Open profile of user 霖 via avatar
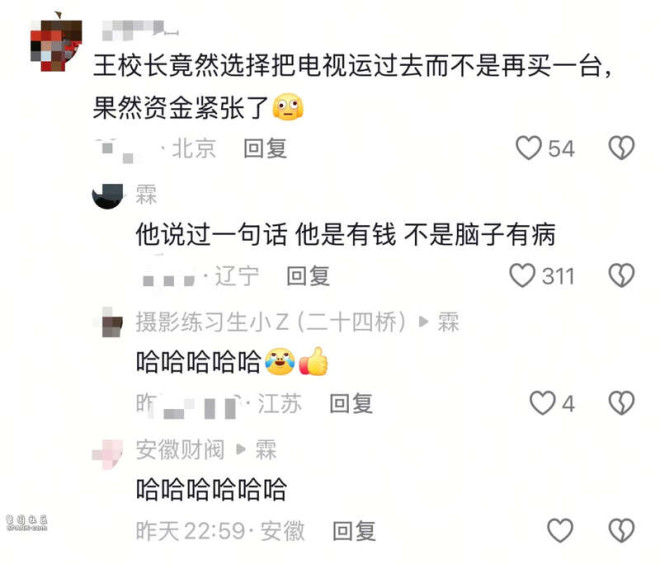The height and width of the screenshot is (564, 660). [x=108, y=195]
